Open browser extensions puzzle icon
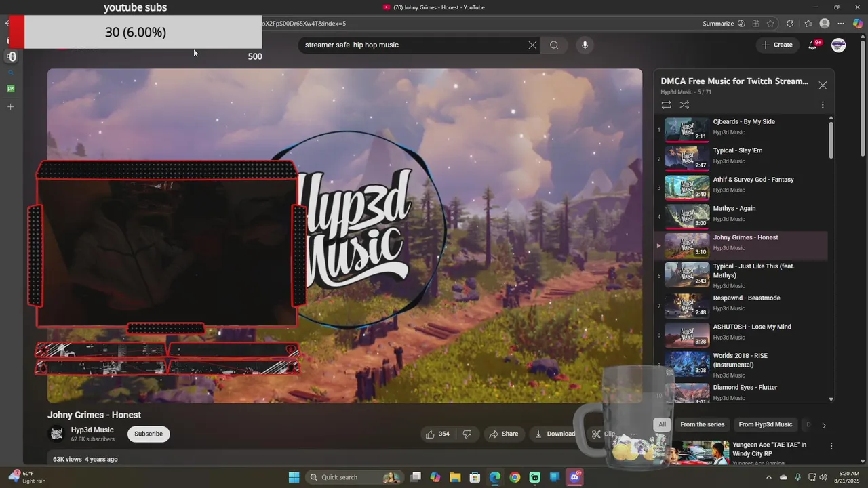Screen dimensions: 868x488 (x=790, y=24)
